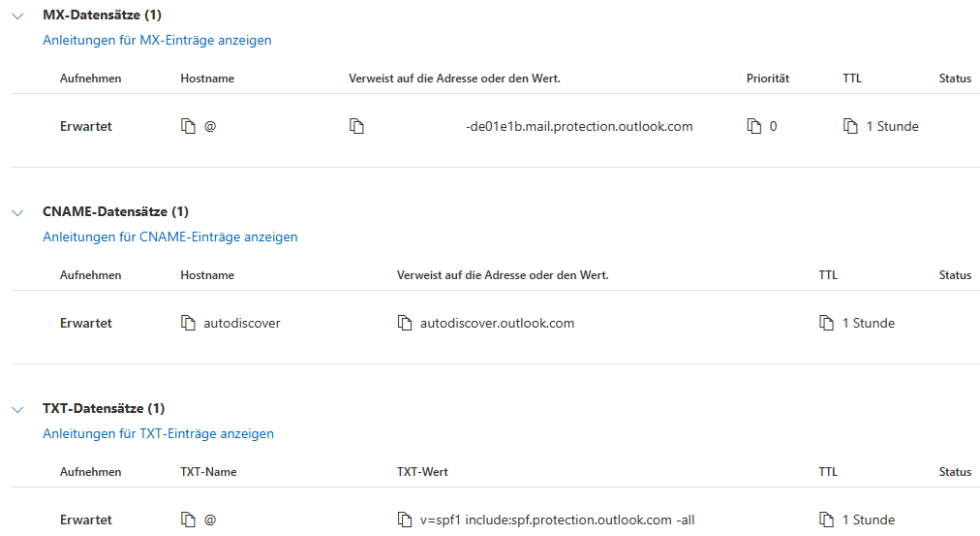This screenshot has width=980, height=536.
Task: Copy the autodiscover hostname
Action: click(189, 324)
